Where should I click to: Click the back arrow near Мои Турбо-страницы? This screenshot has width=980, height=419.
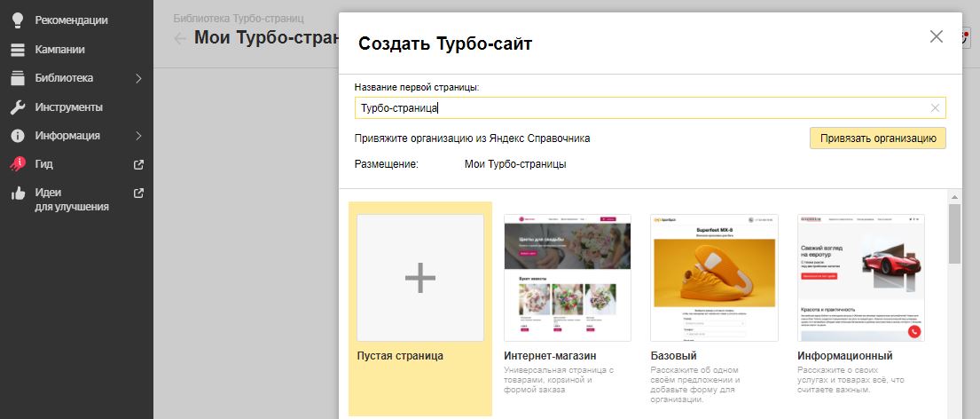(180, 38)
